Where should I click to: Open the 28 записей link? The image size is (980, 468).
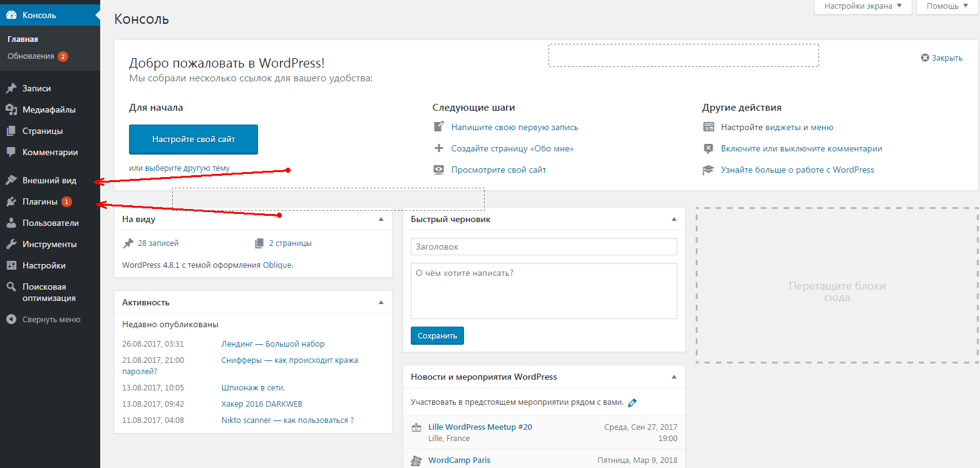click(x=158, y=243)
